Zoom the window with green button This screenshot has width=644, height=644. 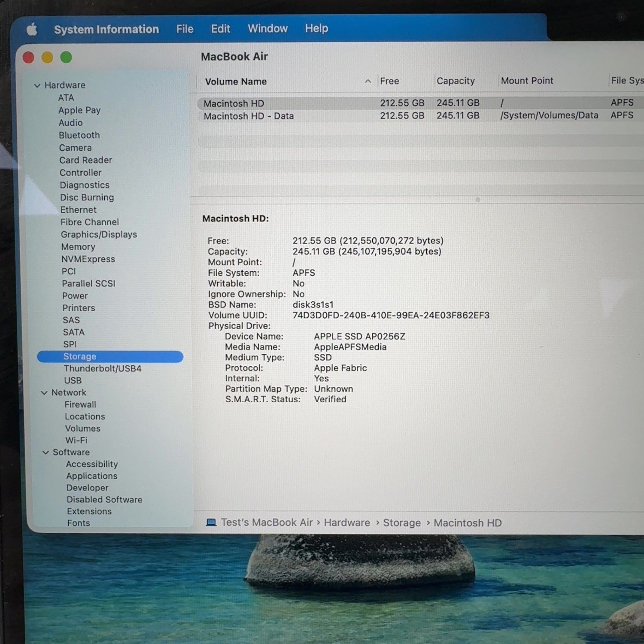pyautogui.click(x=66, y=57)
